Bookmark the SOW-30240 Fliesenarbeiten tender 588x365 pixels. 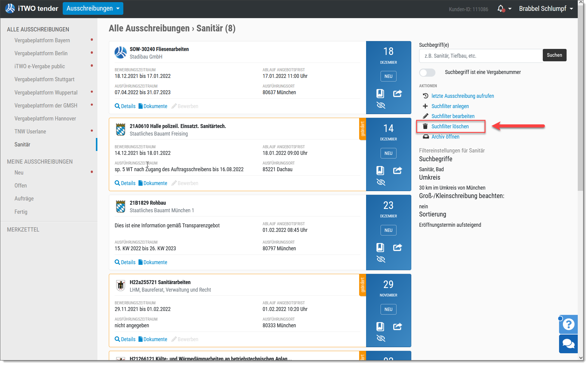(380, 94)
